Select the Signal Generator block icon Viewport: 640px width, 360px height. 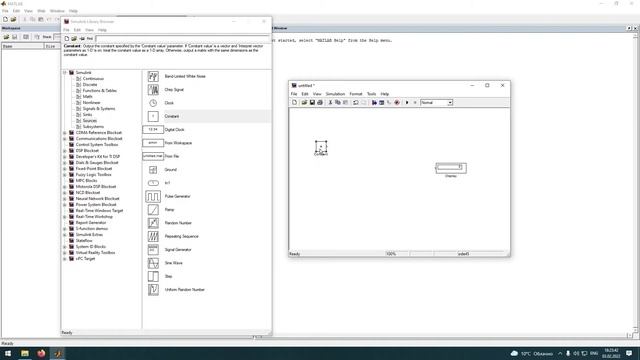click(x=153, y=249)
